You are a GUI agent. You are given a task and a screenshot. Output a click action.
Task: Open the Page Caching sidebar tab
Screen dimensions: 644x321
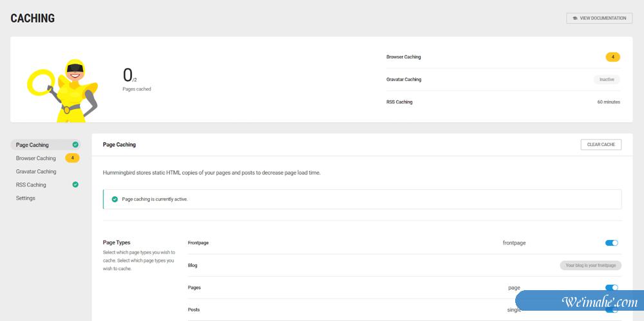(32, 145)
